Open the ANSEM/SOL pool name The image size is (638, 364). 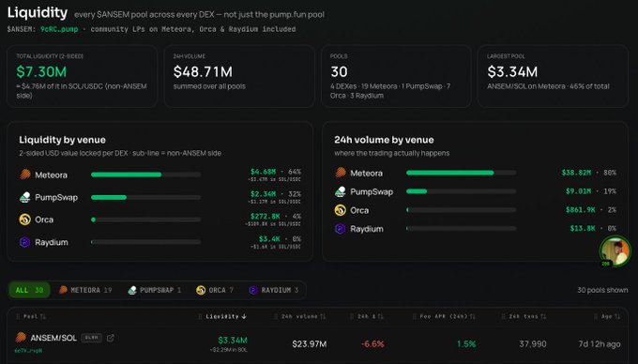(x=53, y=338)
